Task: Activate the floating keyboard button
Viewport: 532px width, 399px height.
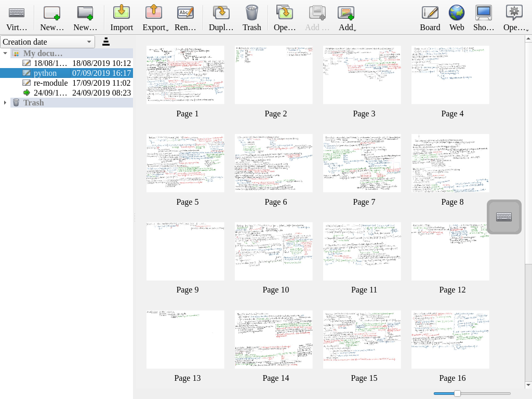Action: pos(503,217)
